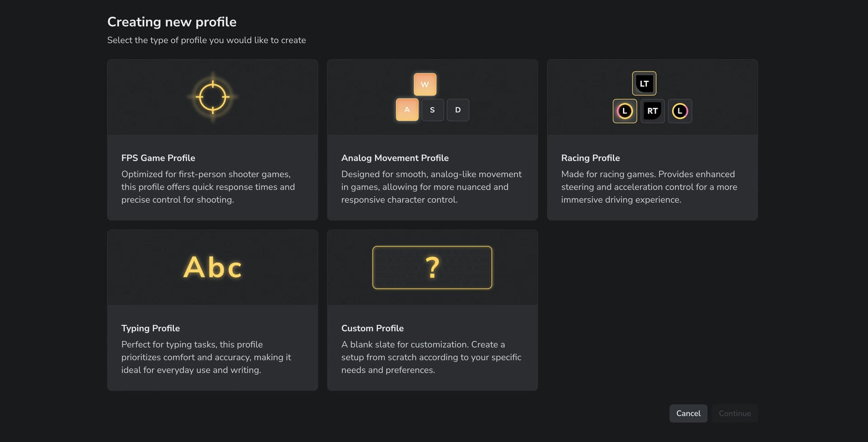Click the glowing Abc typing icon
868x442 pixels.
212,267
